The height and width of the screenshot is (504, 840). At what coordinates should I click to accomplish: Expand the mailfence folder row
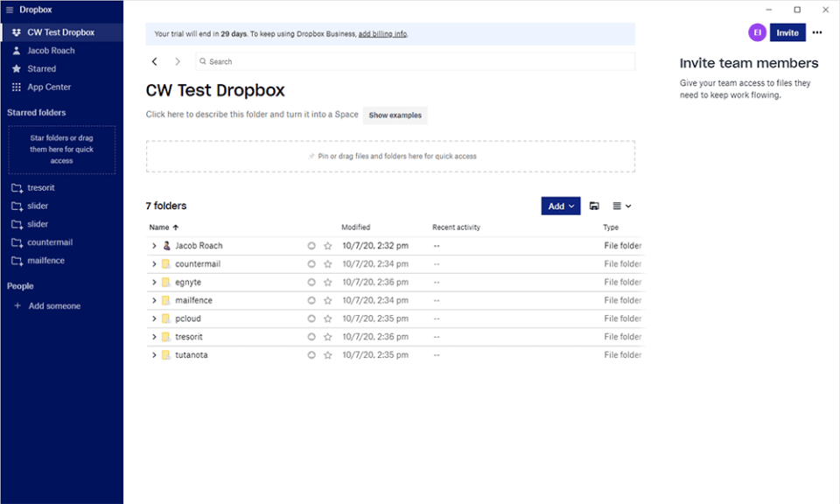point(154,300)
